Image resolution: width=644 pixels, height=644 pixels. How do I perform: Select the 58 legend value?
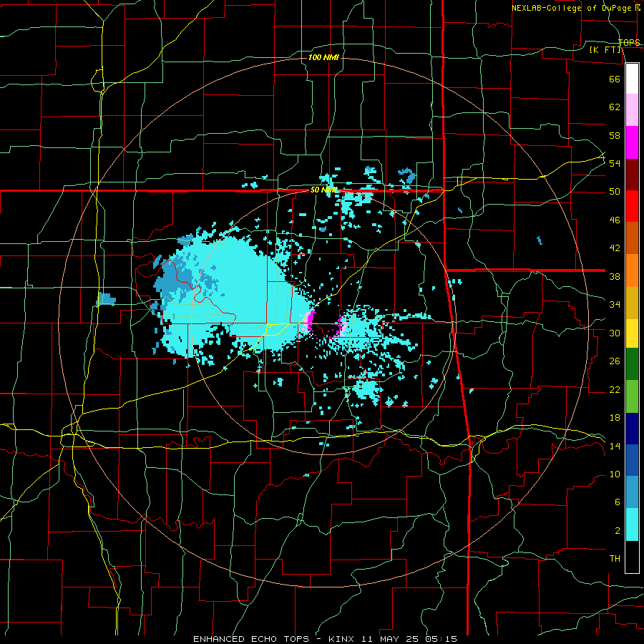(x=615, y=135)
